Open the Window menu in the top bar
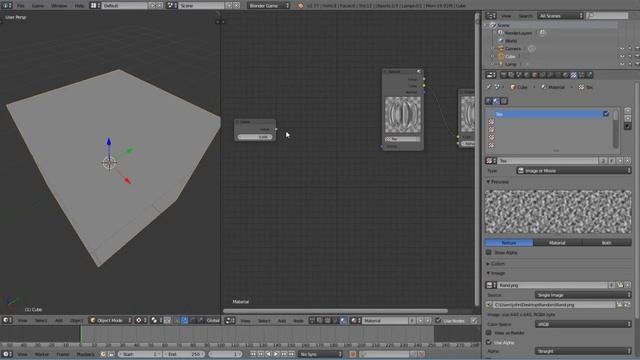 coord(59,6)
